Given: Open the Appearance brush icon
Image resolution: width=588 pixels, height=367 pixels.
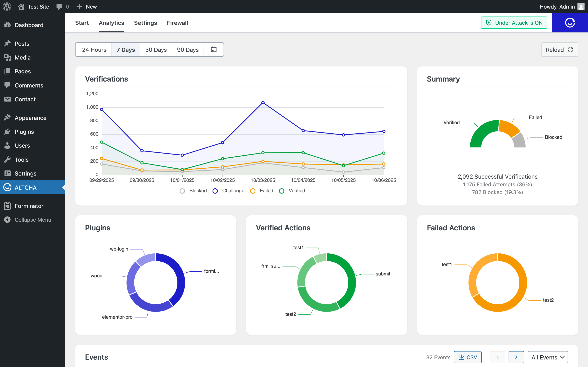Looking at the screenshot, I should pyautogui.click(x=7, y=117).
